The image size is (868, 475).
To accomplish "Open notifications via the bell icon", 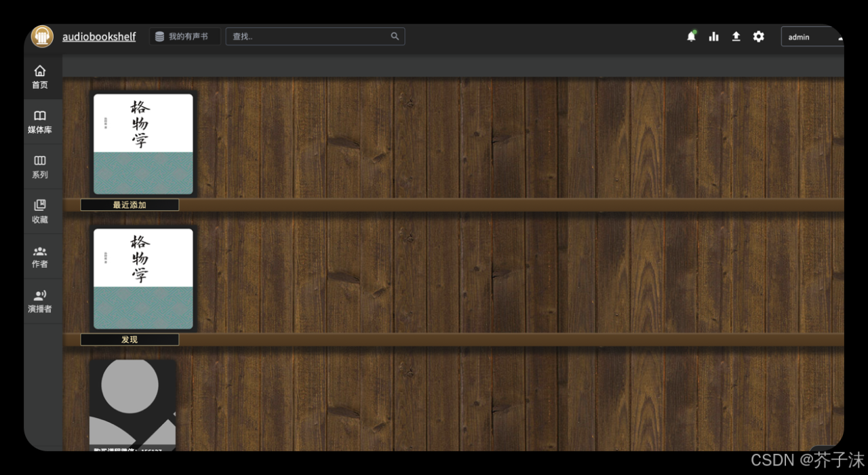I will pos(691,37).
